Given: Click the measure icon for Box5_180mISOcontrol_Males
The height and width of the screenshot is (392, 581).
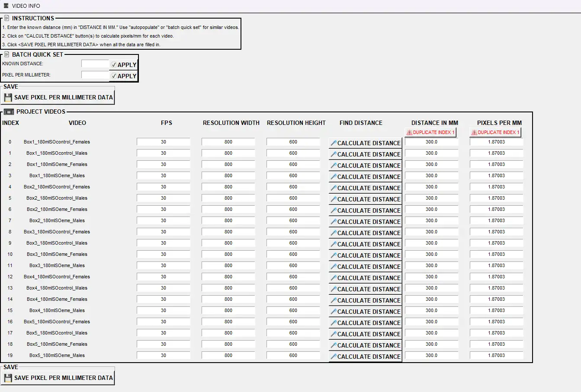Looking at the screenshot, I should coord(334,334).
